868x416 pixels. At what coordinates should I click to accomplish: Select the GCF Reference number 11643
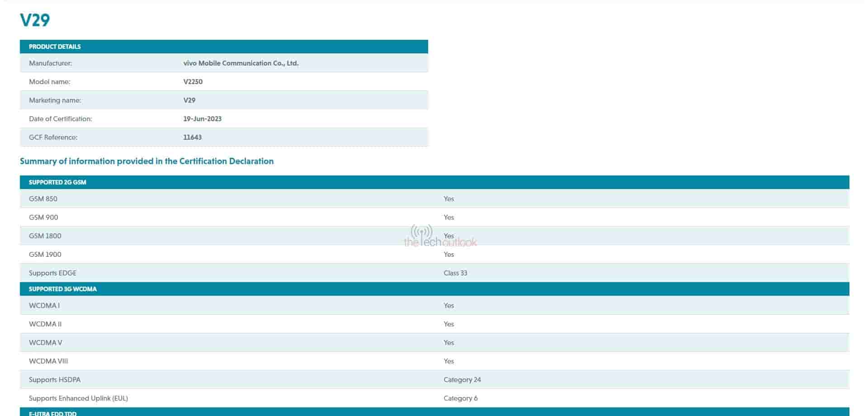coord(192,137)
